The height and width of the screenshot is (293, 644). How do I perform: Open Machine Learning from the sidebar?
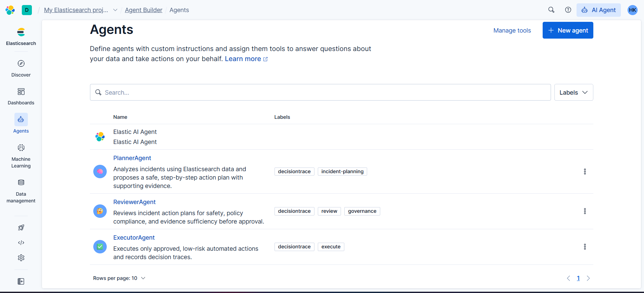21,156
